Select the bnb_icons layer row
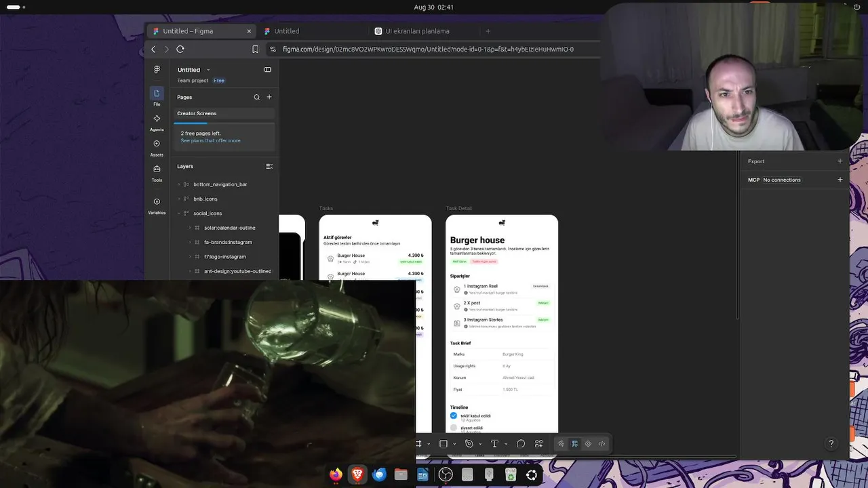This screenshot has width=868, height=488. 224,199
